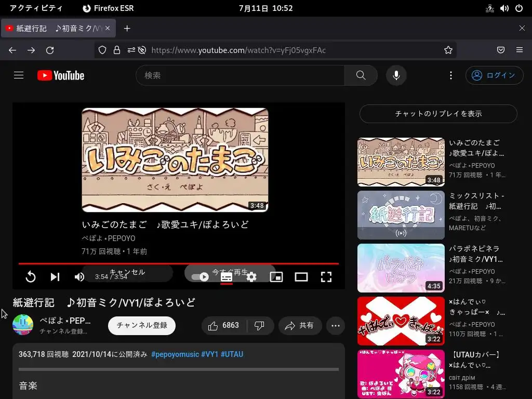Open the YouTube guide hamburger menu
The image size is (532, 399).
click(x=19, y=75)
